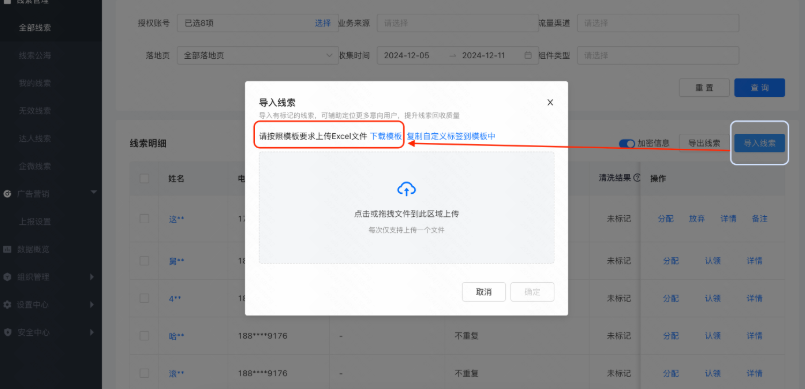Open the lead named 4**
The height and width of the screenshot is (389, 805).
point(175,298)
